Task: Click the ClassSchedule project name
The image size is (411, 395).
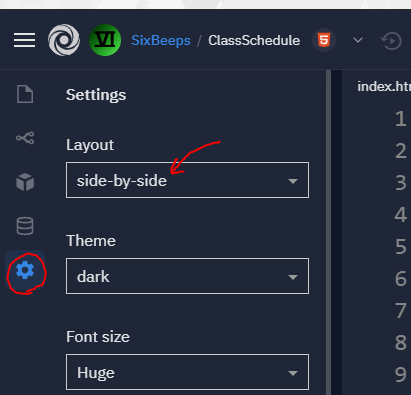Action: coord(254,40)
